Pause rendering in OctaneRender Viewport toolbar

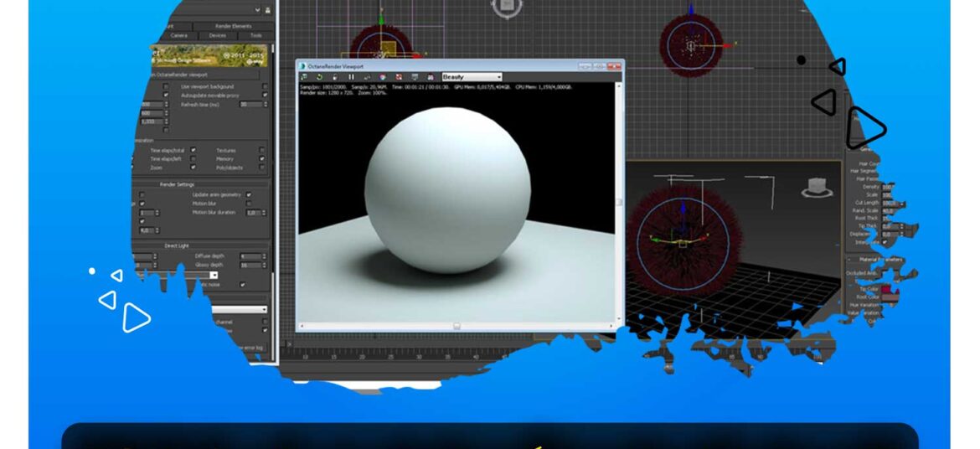click(351, 77)
